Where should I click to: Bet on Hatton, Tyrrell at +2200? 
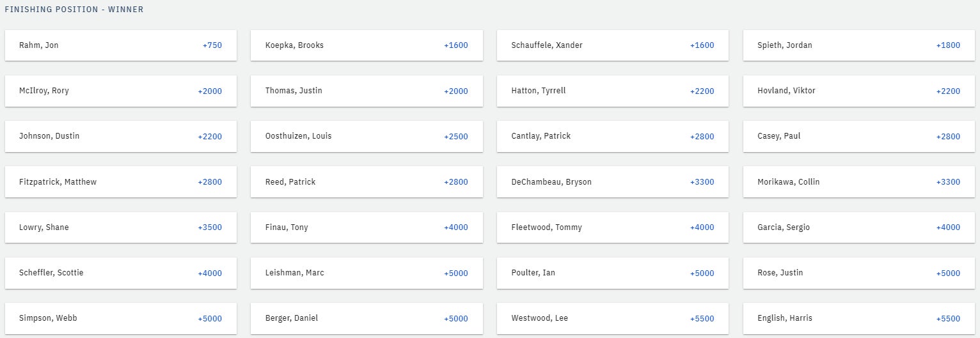[x=613, y=91]
